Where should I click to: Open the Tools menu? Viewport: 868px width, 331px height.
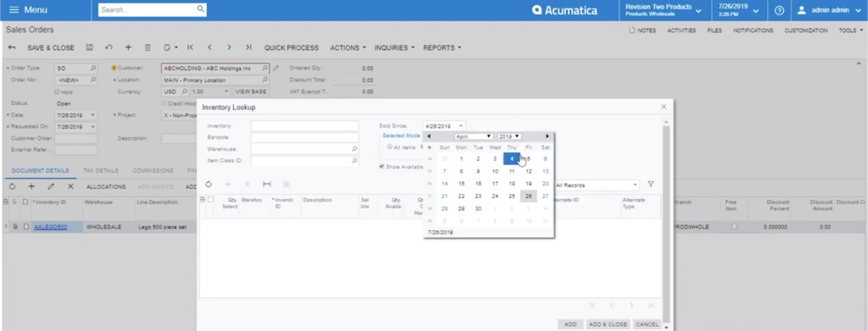849,30
